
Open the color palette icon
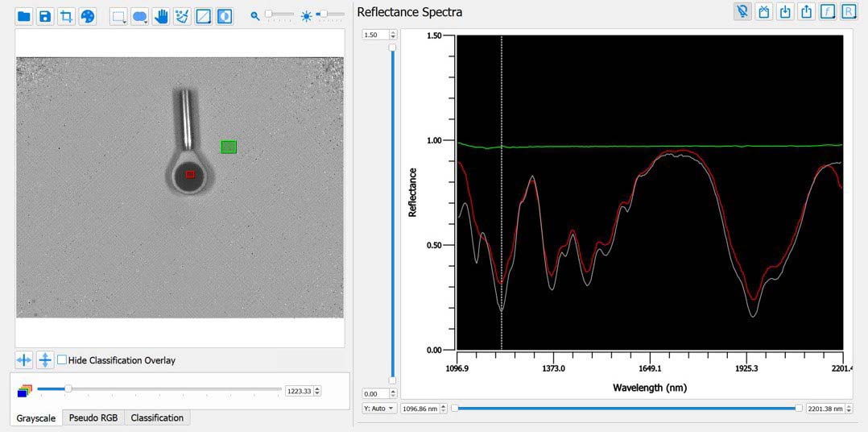coord(87,16)
